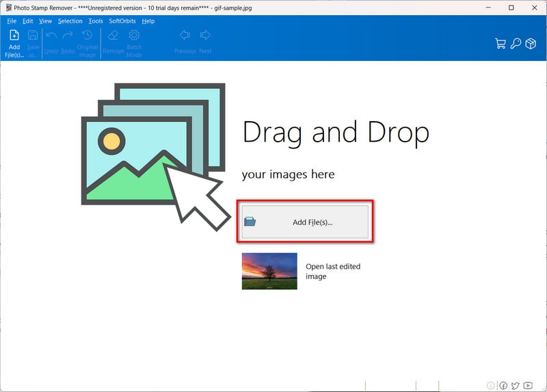The image size is (547, 392).
Task: Open the YouTube link icon
Action: tap(528, 385)
